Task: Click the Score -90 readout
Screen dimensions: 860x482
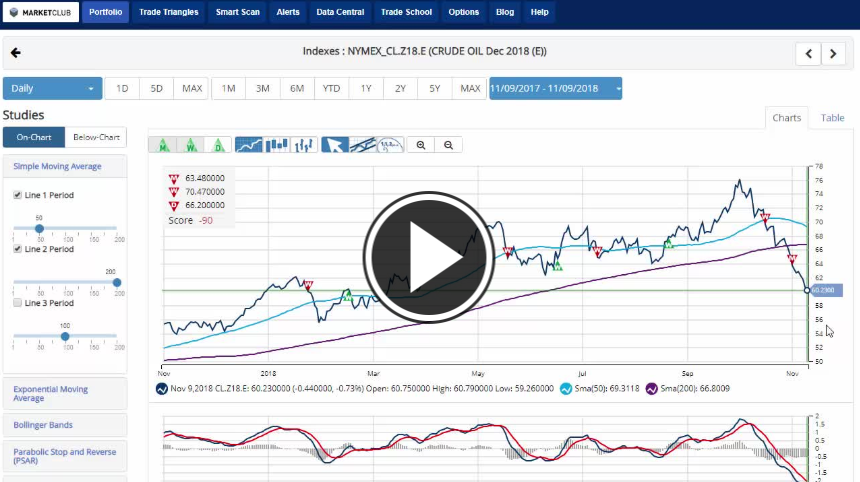Action: (x=190, y=220)
